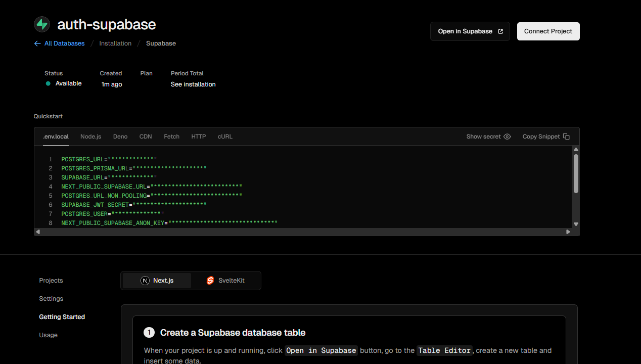641x364 pixels.
Task: Click the 1m ago created value
Action: point(112,84)
